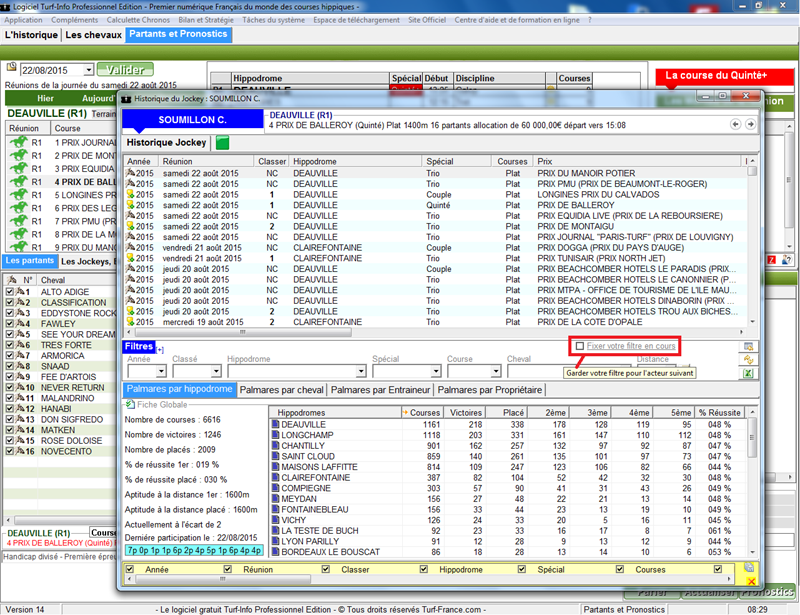Screen dimensions: 800x615
Task: Click the Turf-Info application icon in the title bar
Action: click(5, 7)
